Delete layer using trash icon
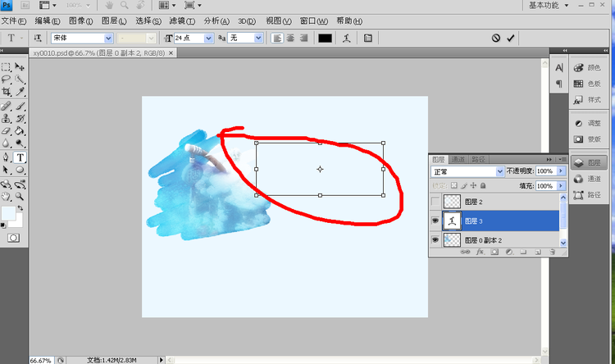 pos(552,253)
